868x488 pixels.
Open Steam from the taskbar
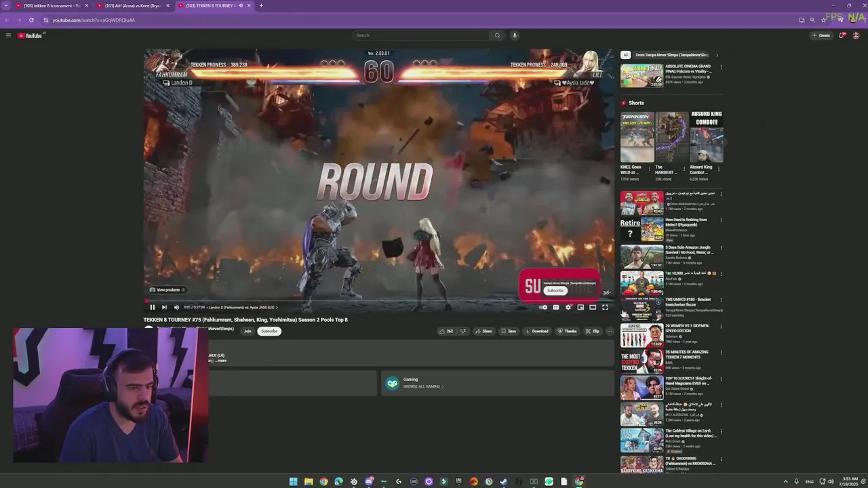pos(503,482)
